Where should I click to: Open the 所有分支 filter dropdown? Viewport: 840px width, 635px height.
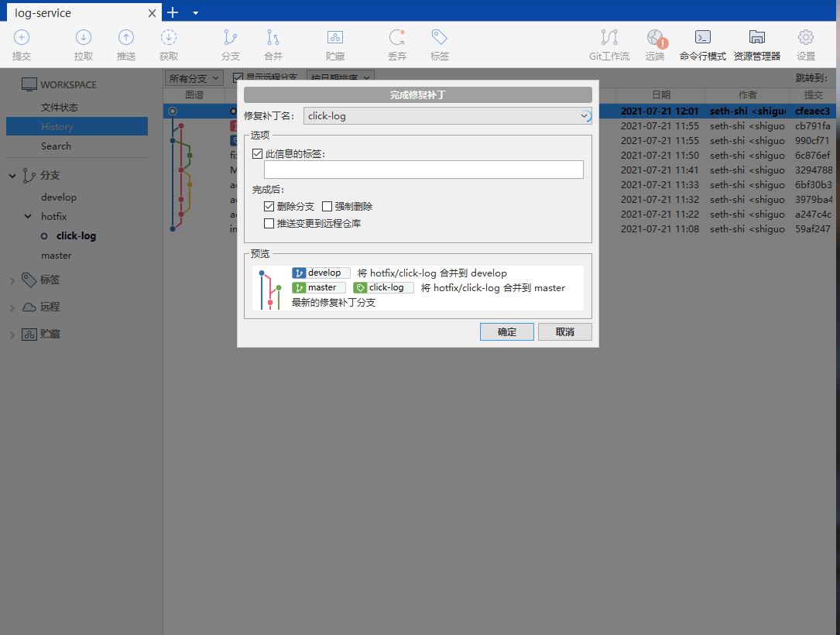pyautogui.click(x=194, y=78)
